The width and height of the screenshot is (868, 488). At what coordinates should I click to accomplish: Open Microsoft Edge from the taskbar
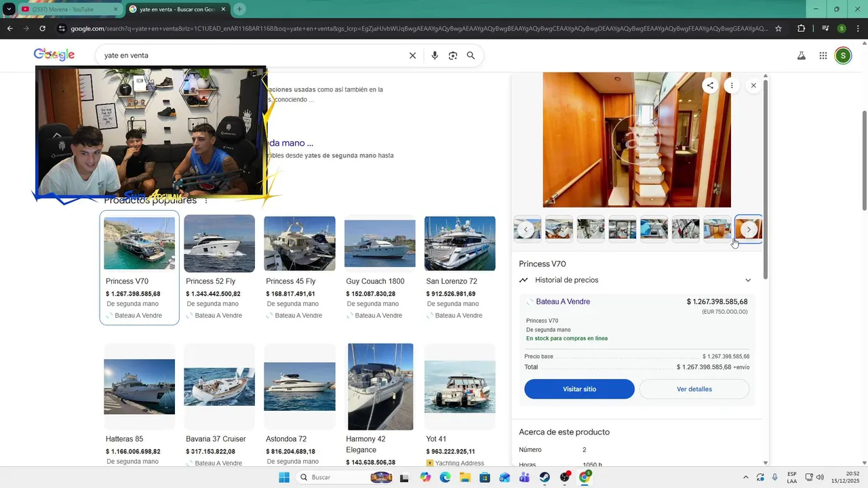[445, 477]
